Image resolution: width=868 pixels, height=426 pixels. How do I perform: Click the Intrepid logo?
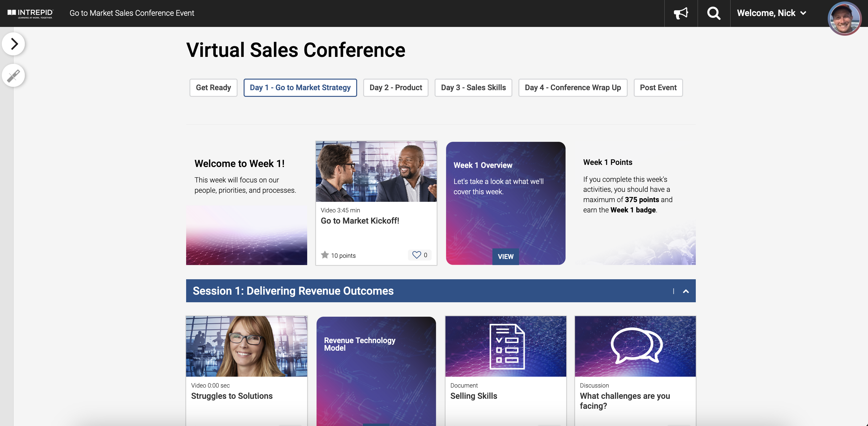click(30, 14)
